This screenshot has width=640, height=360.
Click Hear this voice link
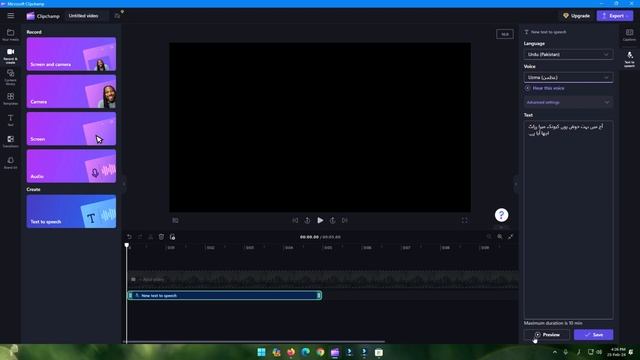(544, 88)
